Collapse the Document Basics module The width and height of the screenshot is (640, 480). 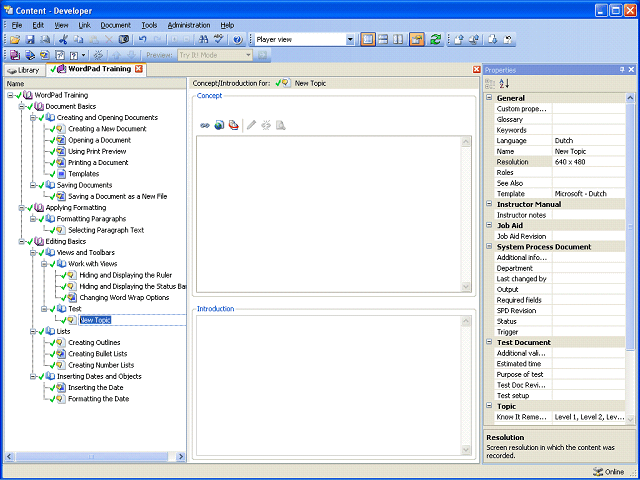21,107
